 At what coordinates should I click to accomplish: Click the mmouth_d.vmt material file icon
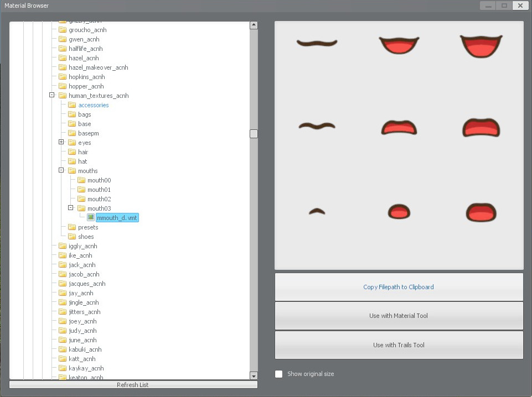coord(91,217)
